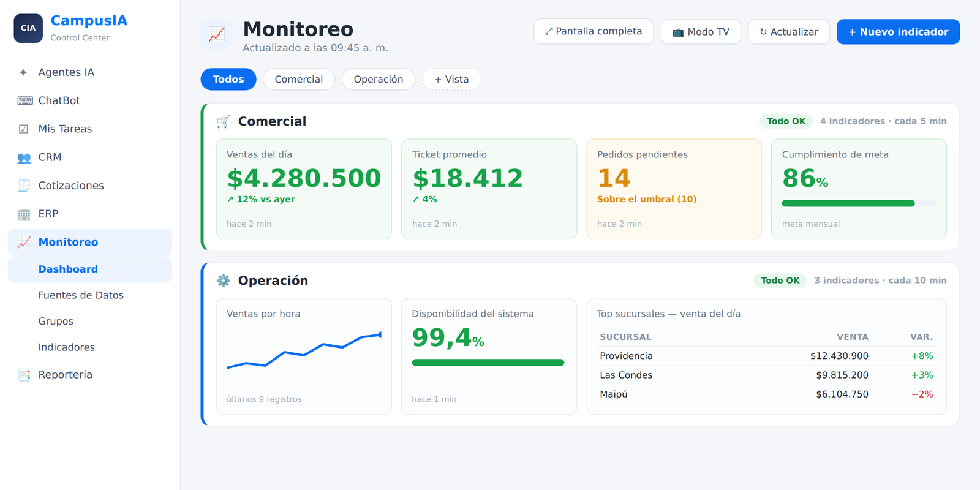
Task: Click the Reportería report icon
Action: pos(24,375)
